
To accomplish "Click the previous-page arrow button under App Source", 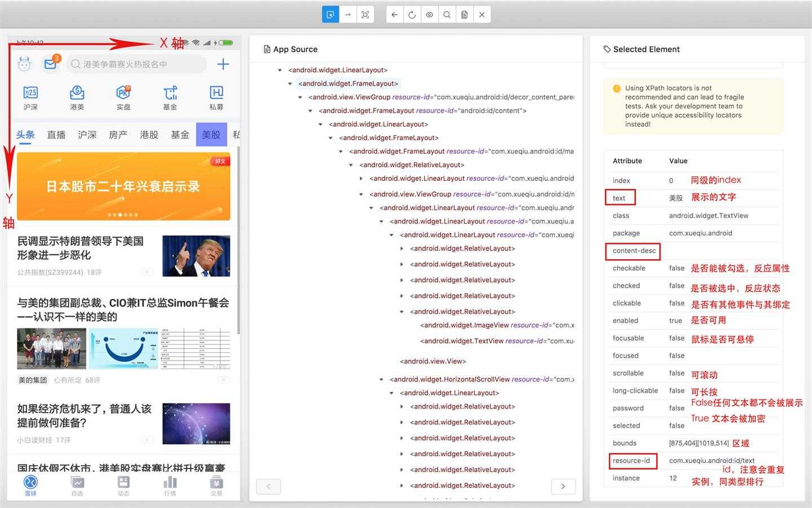I will [268, 487].
